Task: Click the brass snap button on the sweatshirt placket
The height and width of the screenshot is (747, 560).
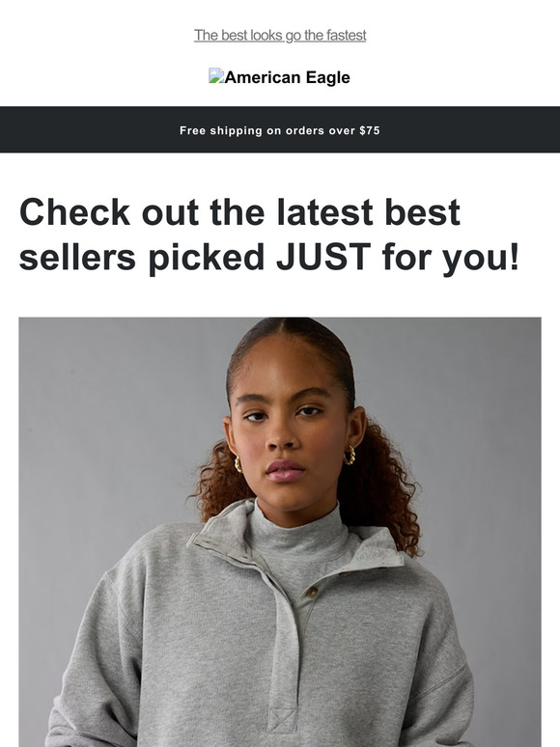Action: [x=312, y=593]
